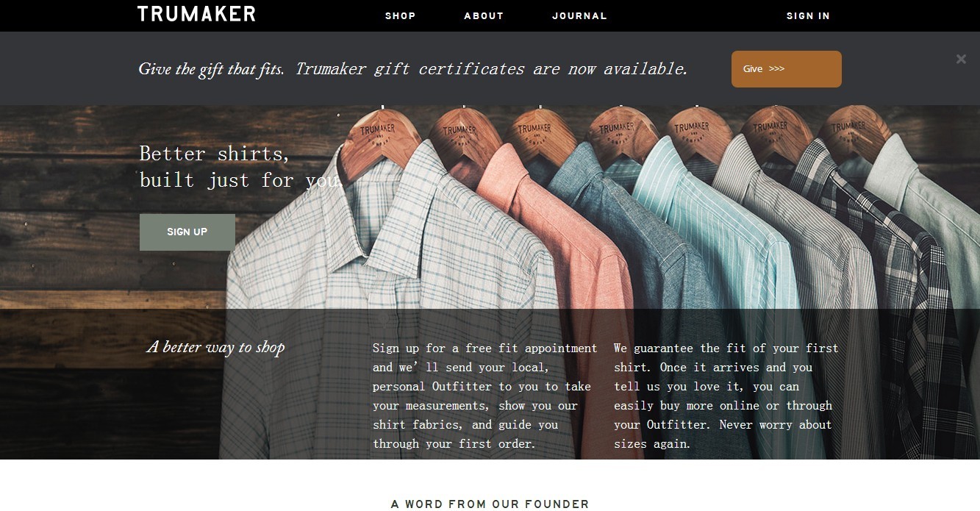The image size is (980, 511).
Task: Click the 'A WORD FROM OUR FOUNDER' heading
Action: (490, 504)
